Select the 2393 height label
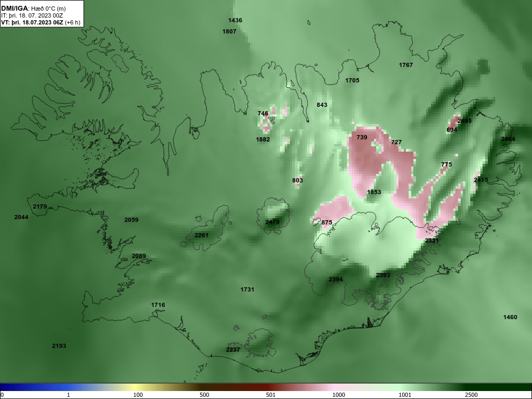The height and width of the screenshot is (399, 532). [x=383, y=275]
